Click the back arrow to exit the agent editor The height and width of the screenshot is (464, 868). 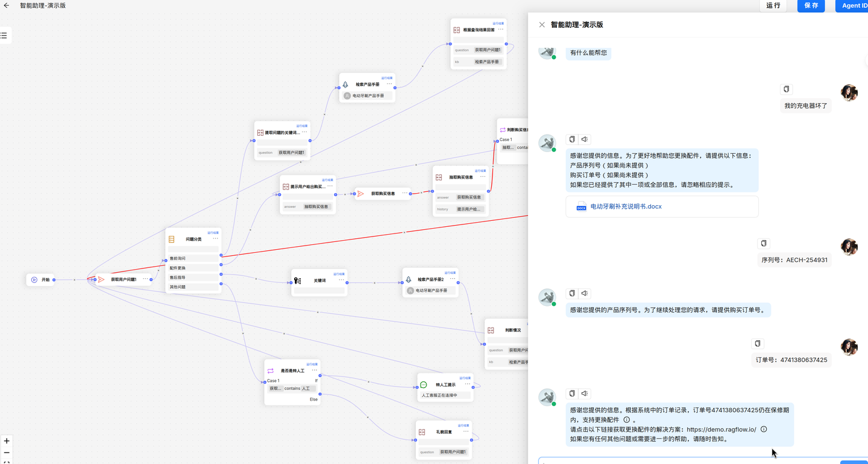coord(7,5)
